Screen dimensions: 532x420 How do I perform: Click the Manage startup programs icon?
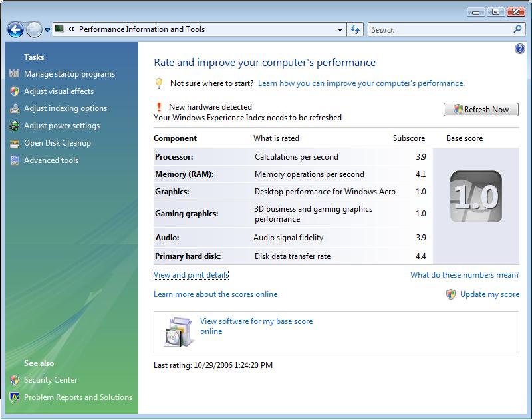pyautogui.click(x=15, y=74)
